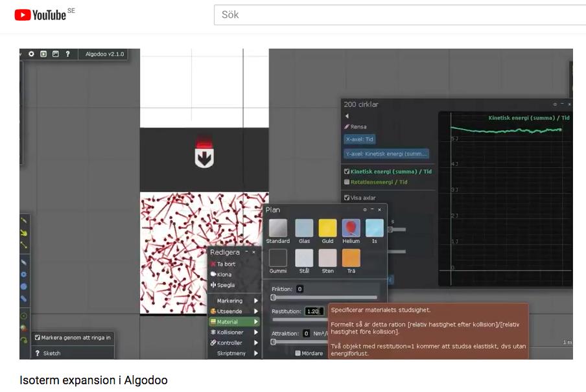
Task: Click the Algodoo v2.1.0 version label
Action: [x=104, y=54]
